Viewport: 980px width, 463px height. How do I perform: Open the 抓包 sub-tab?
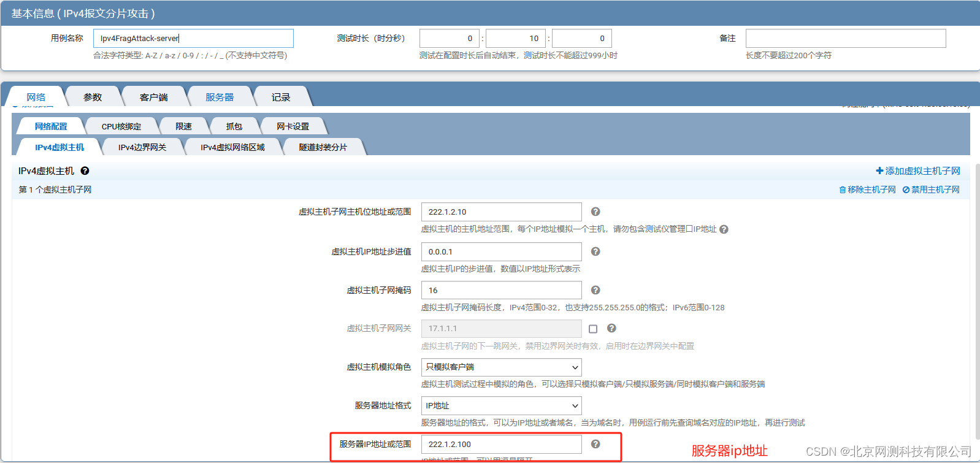(x=234, y=126)
